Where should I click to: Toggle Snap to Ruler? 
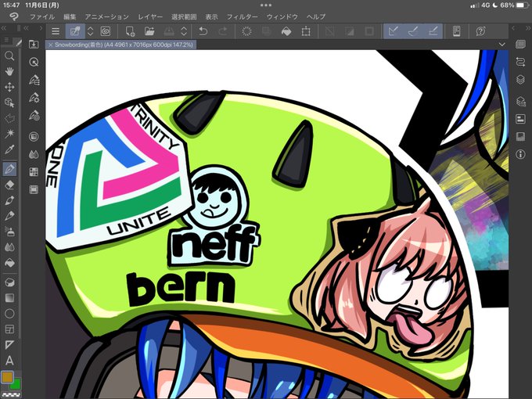[x=393, y=31]
